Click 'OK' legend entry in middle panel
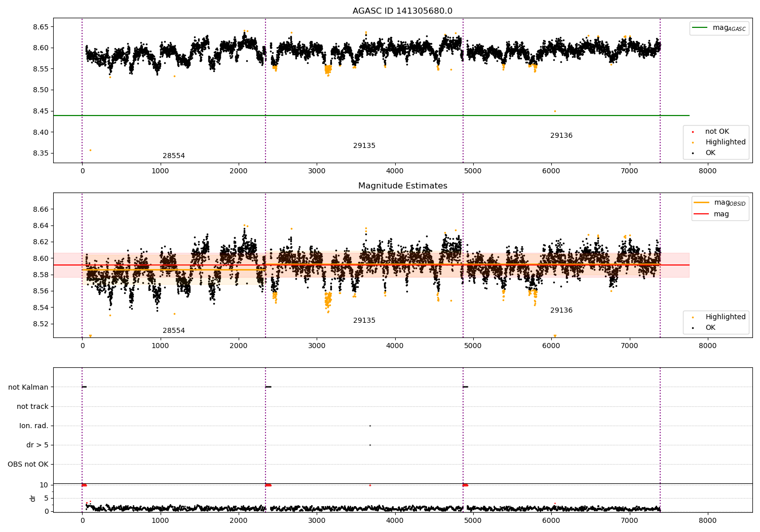 coord(703,328)
